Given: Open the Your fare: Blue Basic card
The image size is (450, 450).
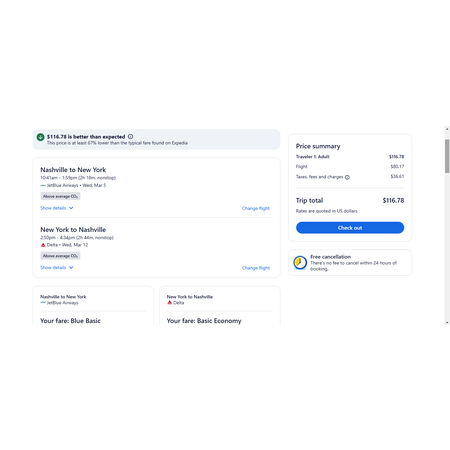Looking at the screenshot, I should click(93, 306).
